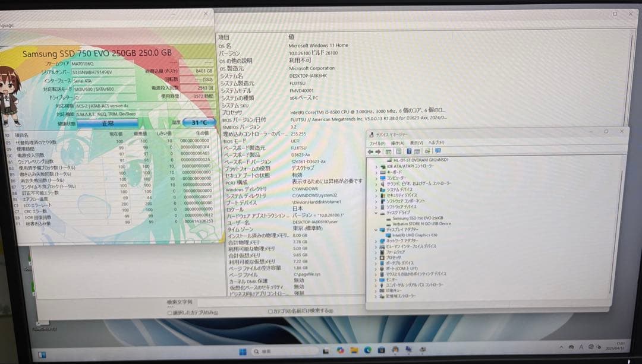Viewport: 642px width, 364px height.
Task: Open Microsoft Edge from the taskbar
Action: (x=367, y=351)
